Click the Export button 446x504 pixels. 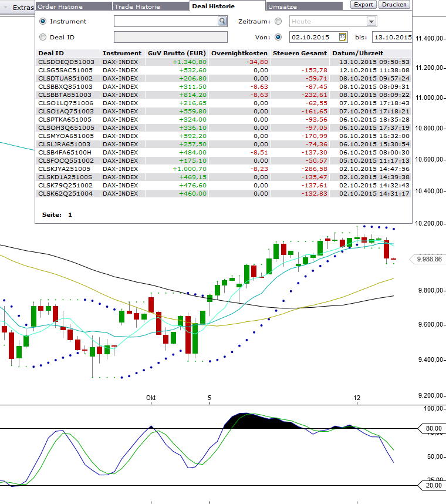click(364, 4)
